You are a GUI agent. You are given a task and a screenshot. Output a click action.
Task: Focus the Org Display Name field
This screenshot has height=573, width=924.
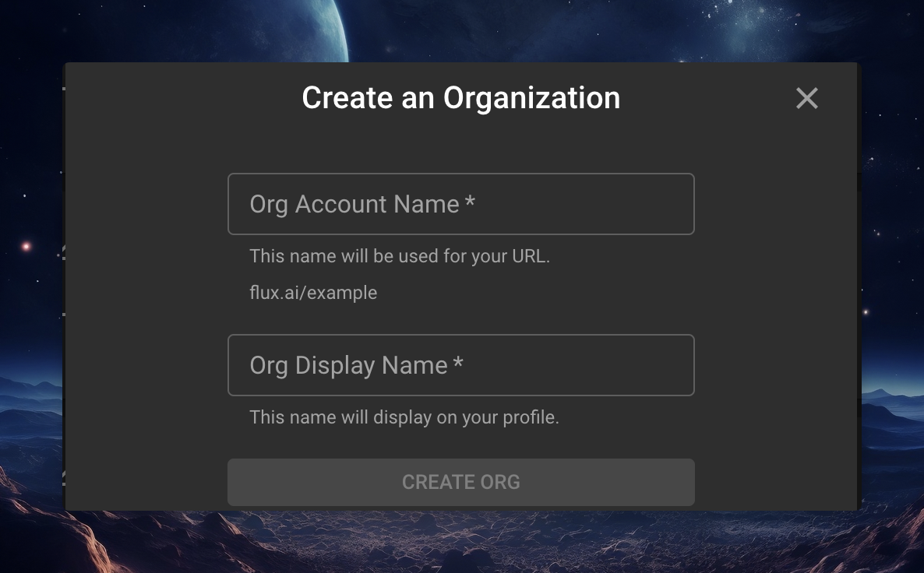460,365
